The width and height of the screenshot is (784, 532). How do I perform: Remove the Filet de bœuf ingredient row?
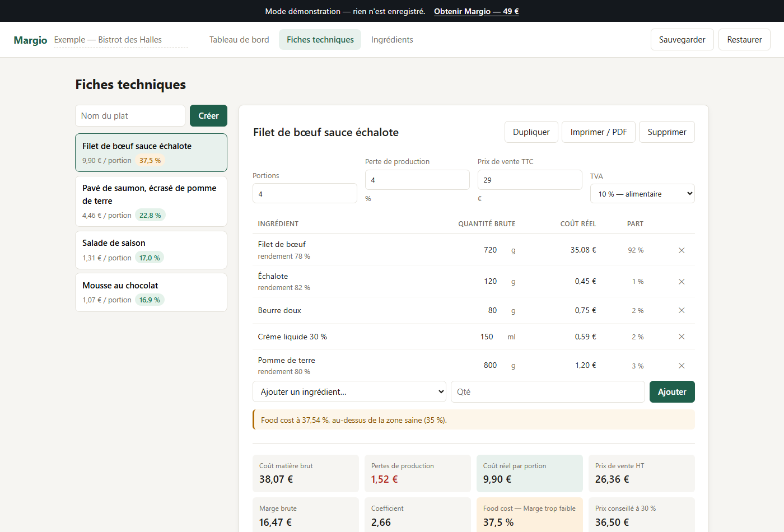pos(682,250)
